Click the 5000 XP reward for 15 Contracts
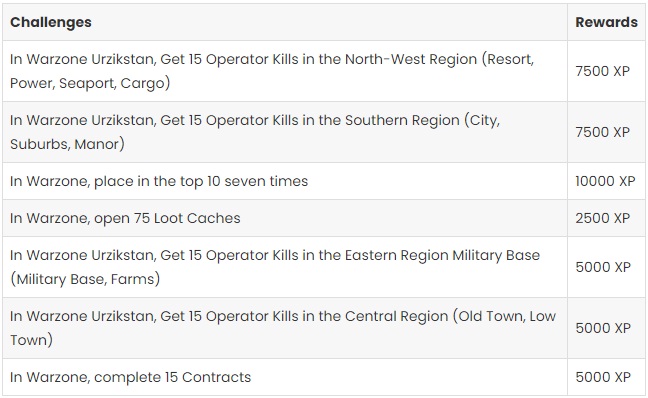 pyautogui.click(x=606, y=377)
